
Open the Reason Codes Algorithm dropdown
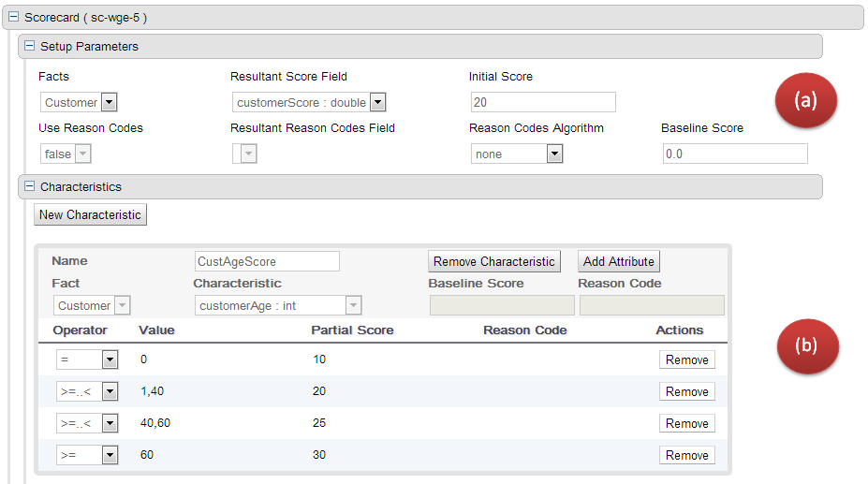pyautogui.click(x=554, y=154)
